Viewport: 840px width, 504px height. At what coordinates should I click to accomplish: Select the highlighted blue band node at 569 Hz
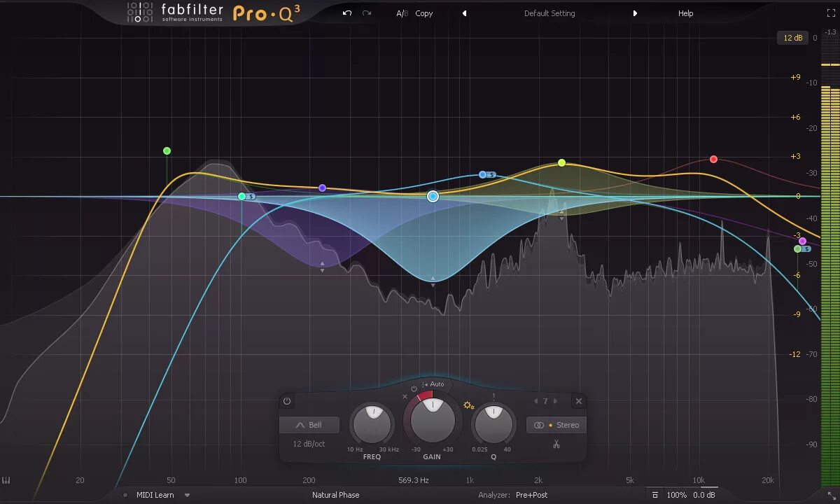click(x=433, y=197)
